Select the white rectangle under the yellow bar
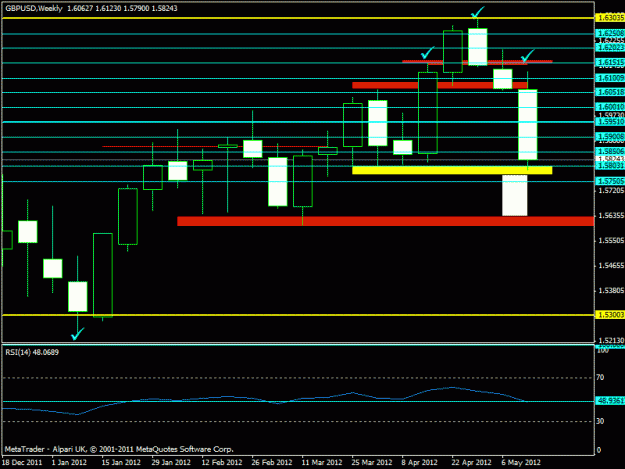The image size is (625, 469). [515, 195]
